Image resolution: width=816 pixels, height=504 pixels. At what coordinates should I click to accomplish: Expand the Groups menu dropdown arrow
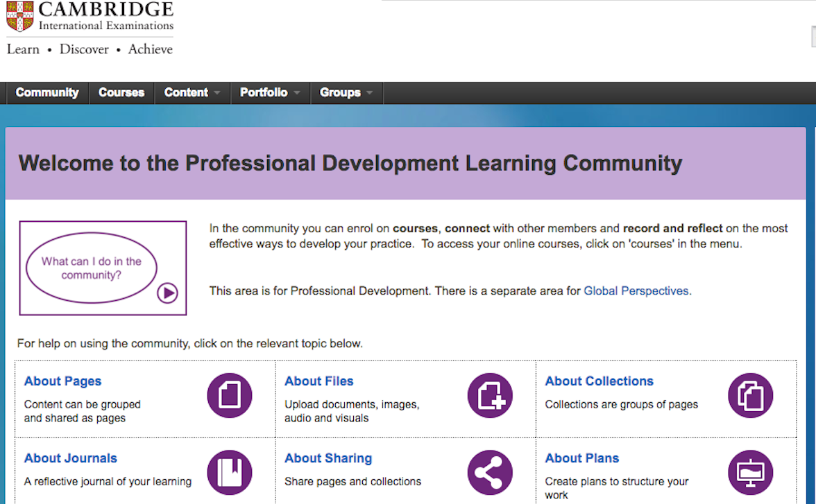[369, 93]
